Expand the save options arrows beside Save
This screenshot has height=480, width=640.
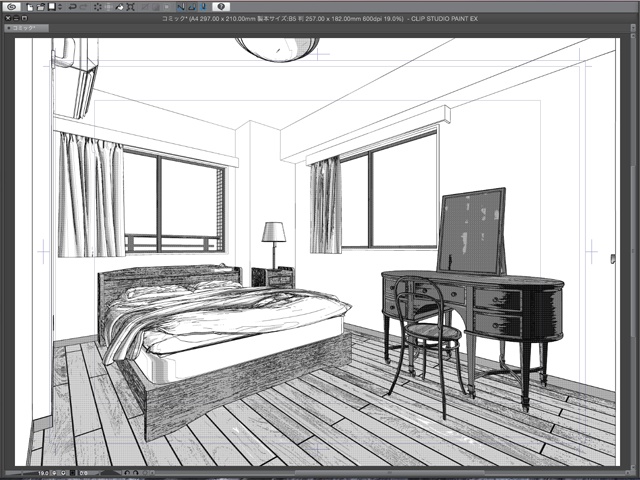click(x=60, y=7)
